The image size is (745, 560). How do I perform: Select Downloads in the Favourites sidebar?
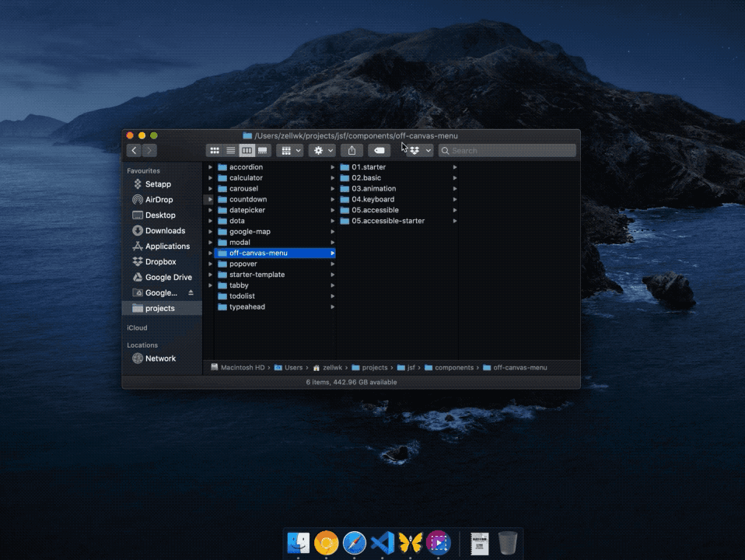[x=165, y=231]
